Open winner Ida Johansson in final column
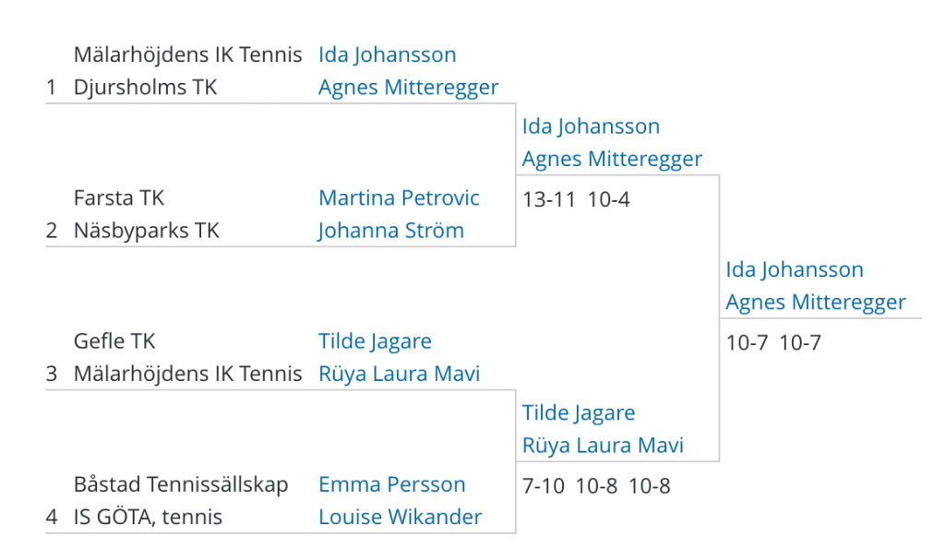Screen dimensions: 945x560 pyautogui.click(x=795, y=269)
